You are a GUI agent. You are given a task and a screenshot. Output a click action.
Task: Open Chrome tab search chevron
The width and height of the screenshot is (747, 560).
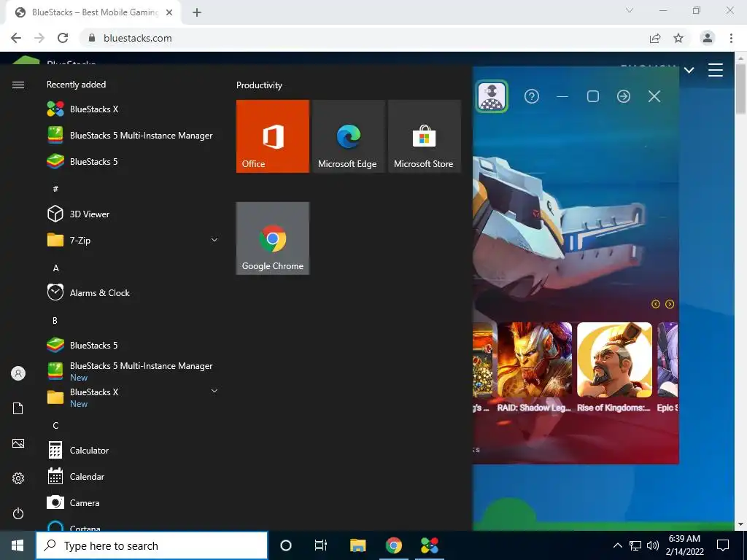(x=630, y=10)
